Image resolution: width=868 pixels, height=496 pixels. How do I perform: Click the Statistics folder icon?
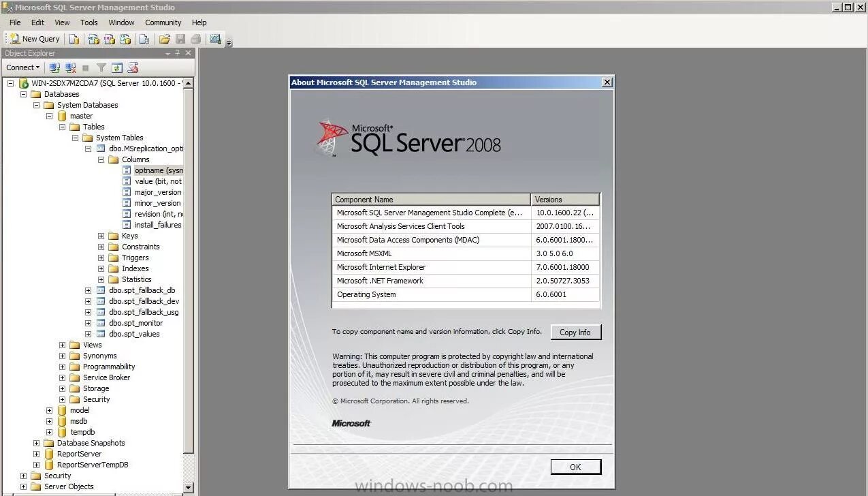tap(114, 279)
